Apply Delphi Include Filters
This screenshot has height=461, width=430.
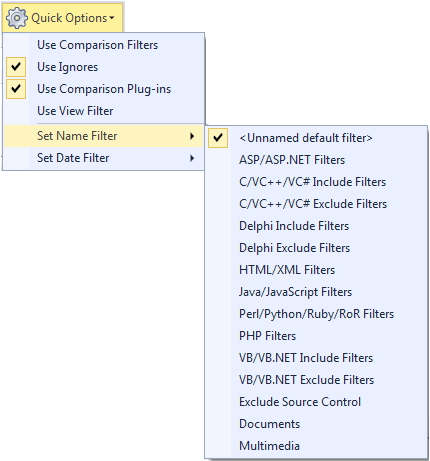316,226
